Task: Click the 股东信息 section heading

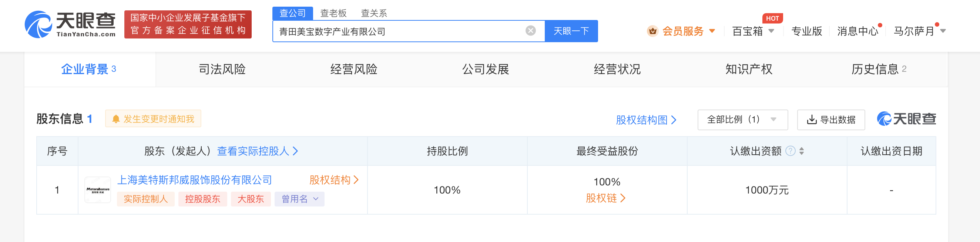Action: click(60, 119)
